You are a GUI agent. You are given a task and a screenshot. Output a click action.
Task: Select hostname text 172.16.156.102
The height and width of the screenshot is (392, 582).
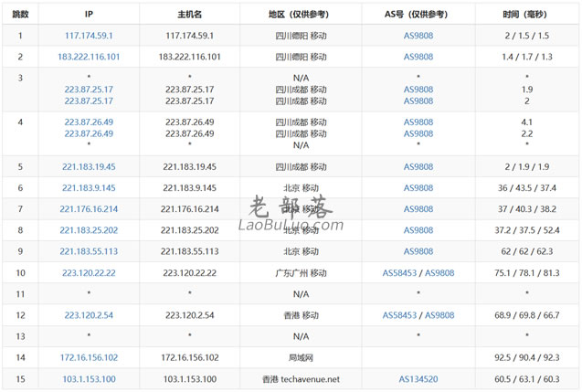coord(190,357)
